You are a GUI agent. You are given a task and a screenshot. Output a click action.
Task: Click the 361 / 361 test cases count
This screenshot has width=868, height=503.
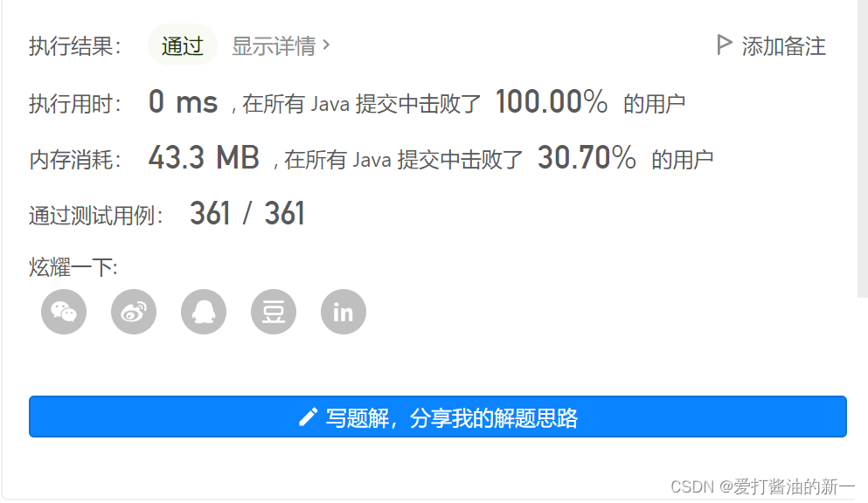(x=247, y=213)
